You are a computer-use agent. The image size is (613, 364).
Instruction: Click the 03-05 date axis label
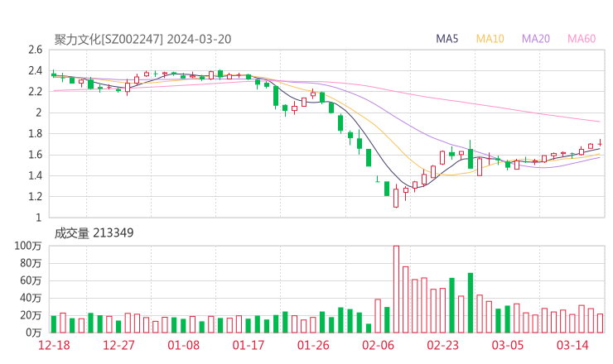point(508,345)
